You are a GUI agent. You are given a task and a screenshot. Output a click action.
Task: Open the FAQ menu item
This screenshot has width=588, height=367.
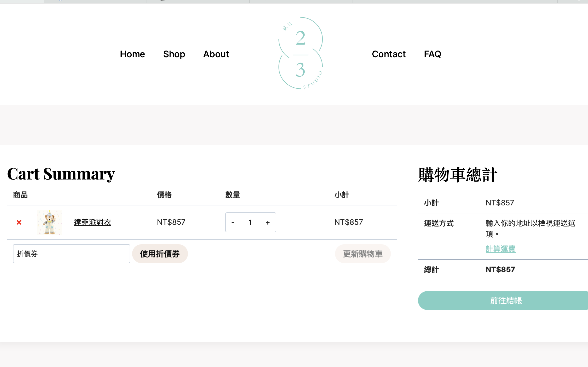click(x=432, y=54)
